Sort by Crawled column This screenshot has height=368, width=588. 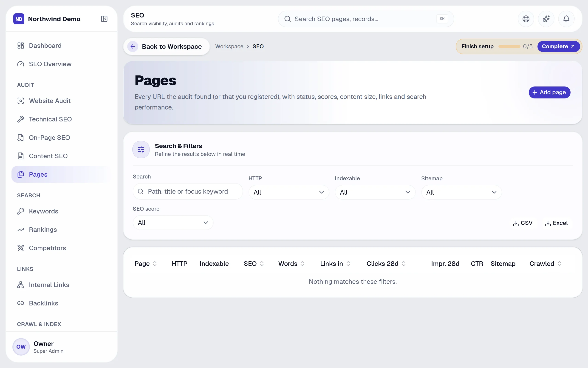(x=546, y=264)
